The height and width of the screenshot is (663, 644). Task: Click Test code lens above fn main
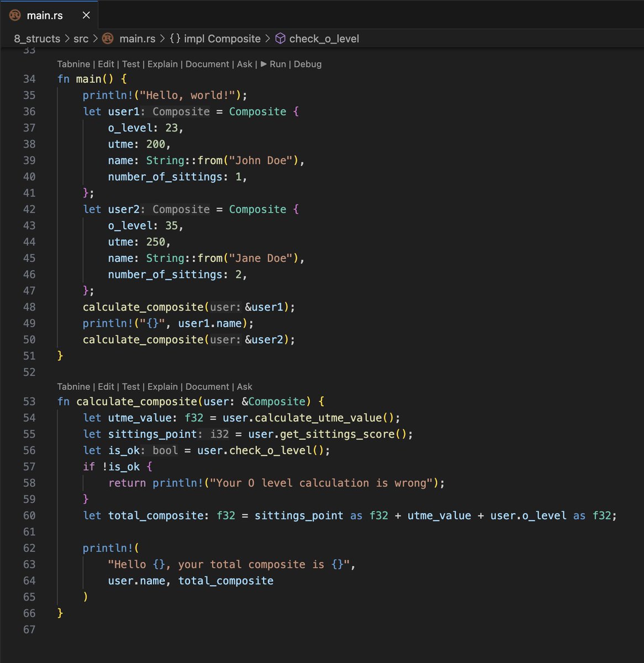(x=131, y=64)
